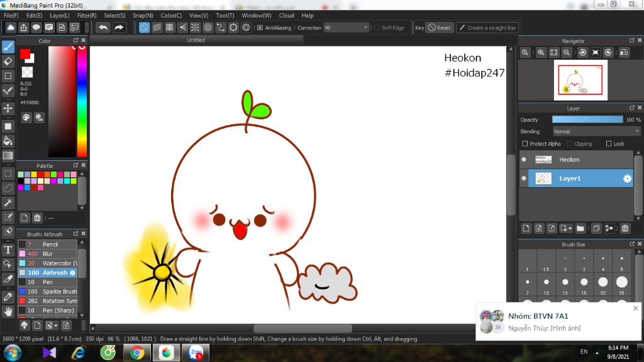Image resolution: width=644 pixels, height=362 pixels.
Task: Delete palette color with trash icon
Action: pos(37,218)
